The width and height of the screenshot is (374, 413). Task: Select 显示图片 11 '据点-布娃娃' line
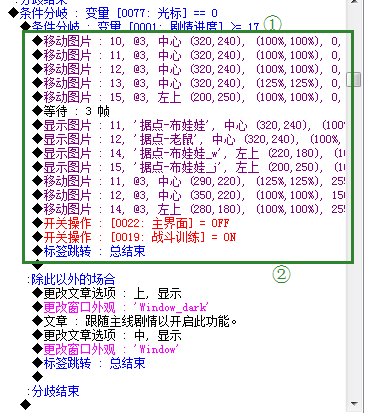click(x=189, y=125)
